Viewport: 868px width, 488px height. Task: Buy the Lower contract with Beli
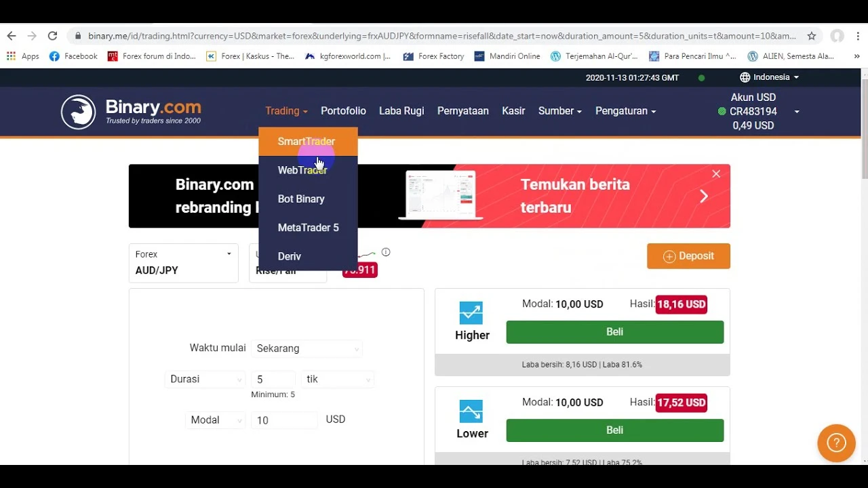(614, 430)
